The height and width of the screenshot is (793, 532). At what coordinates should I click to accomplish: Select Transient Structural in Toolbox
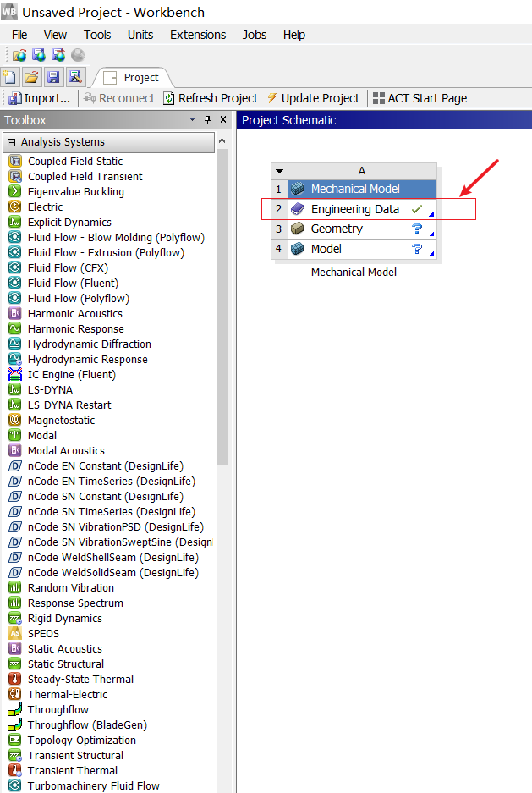[x=75, y=755]
